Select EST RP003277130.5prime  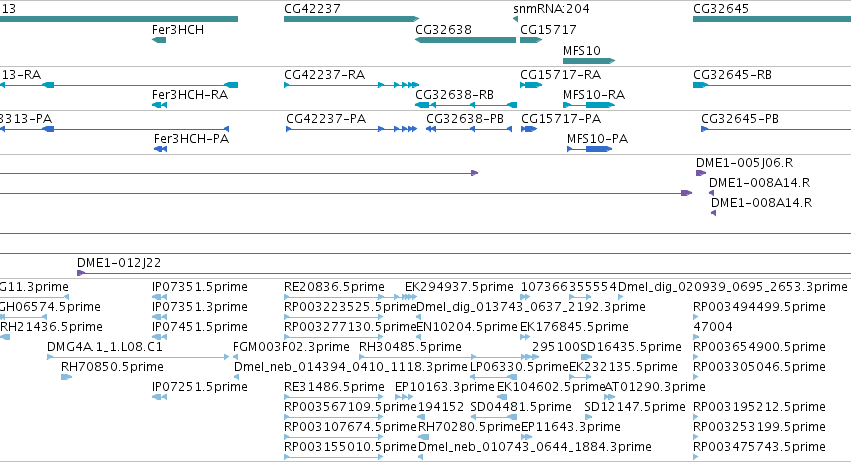pos(350,327)
